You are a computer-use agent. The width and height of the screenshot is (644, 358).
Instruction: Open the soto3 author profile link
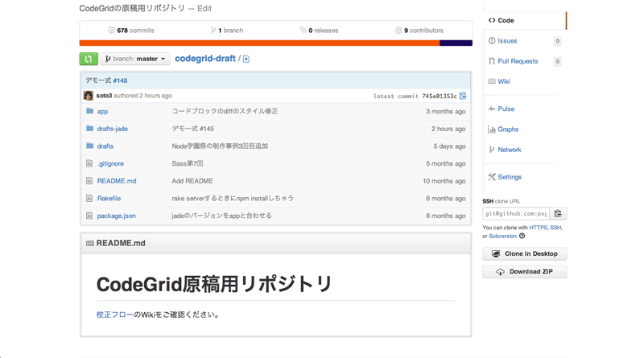point(104,96)
